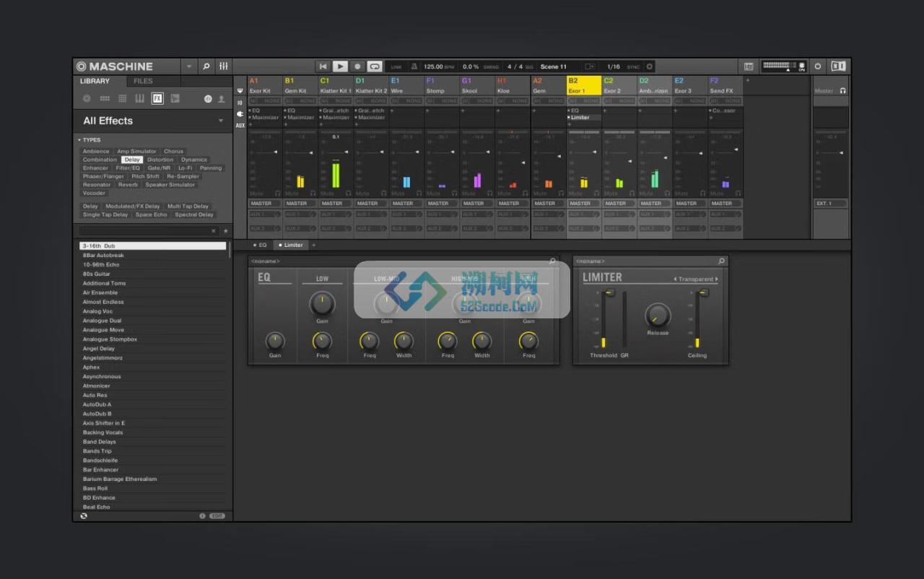Cue C1 Klatter Kit 1 with headphone icon
Image resolution: width=924 pixels, height=579 pixels.
(x=349, y=193)
